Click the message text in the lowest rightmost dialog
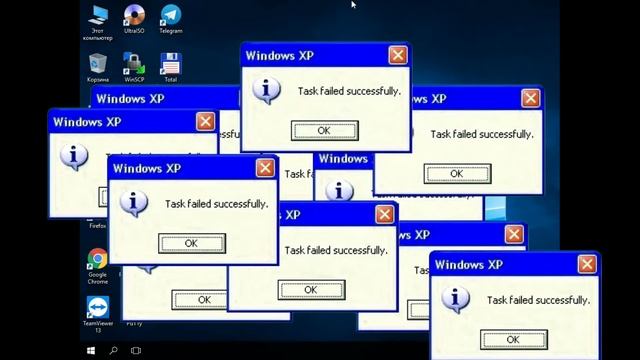Image resolution: width=640 pixels, height=360 pixels. coord(538,300)
